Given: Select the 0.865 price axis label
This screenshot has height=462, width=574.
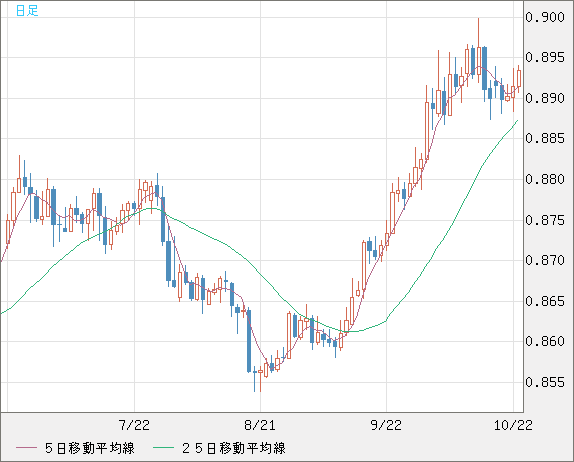Looking at the screenshot, I should [x=545, y=301].
